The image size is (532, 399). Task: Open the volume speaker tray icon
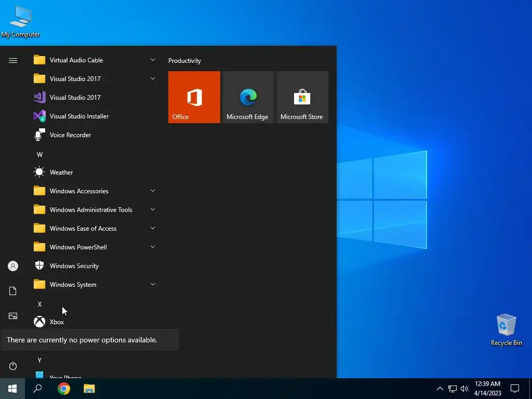pos(464,389)
